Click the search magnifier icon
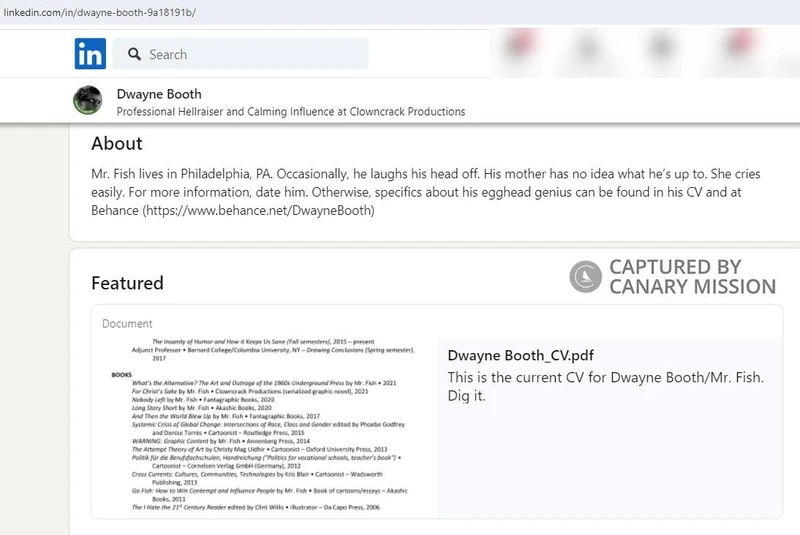This screenshot has height=535, width=800. (x=134, y=54)
